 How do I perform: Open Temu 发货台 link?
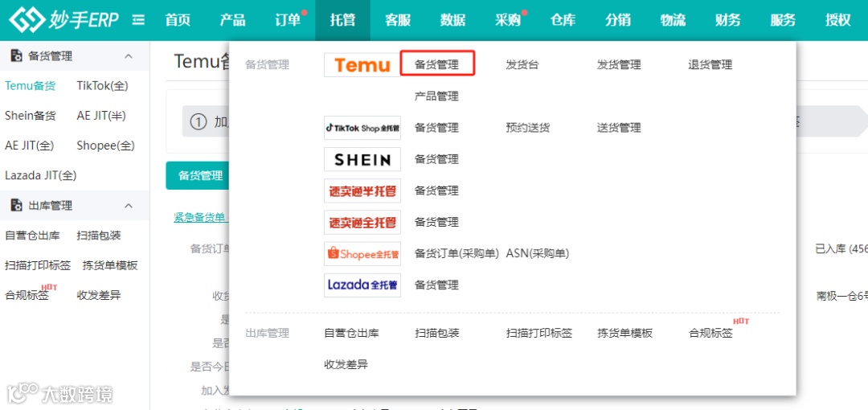pyautogui.click(x=522, y=65)
